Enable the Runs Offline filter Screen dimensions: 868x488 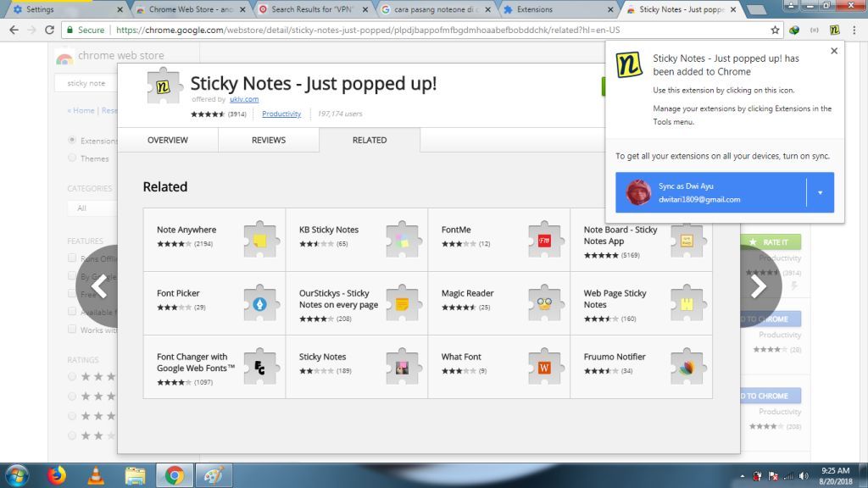point(72,258)
